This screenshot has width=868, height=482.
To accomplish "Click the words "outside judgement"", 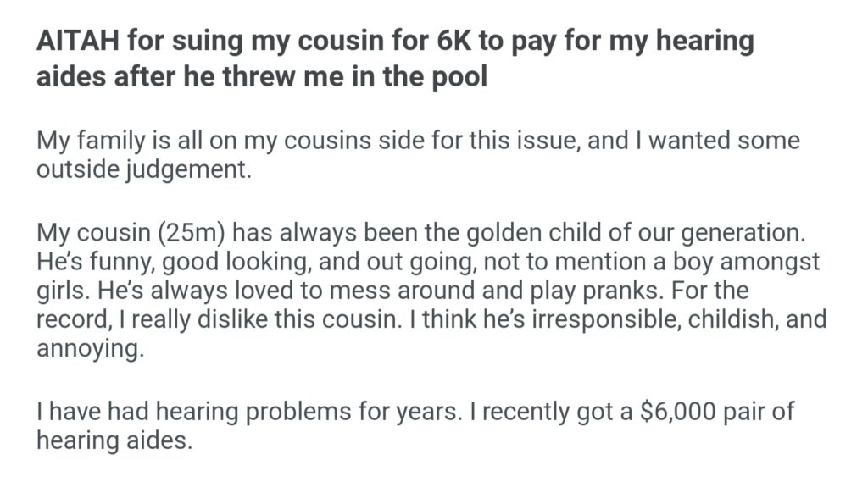I will [x=143, y=168].
